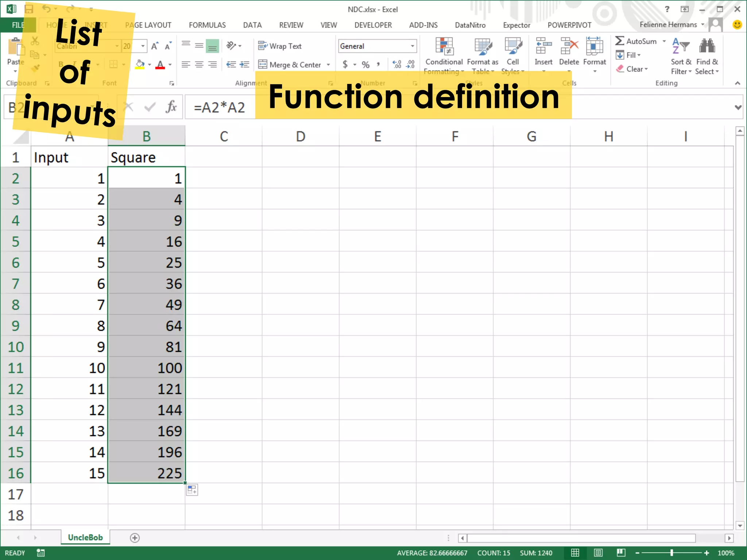Viewport: 747px width, 560px height.
Task: Click the Decrease Font Size icon
Action: click(x=168, y=46)
